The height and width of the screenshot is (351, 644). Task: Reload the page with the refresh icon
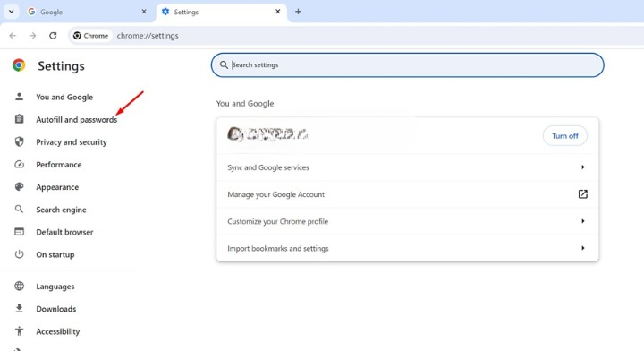click(x=53, y=35)
